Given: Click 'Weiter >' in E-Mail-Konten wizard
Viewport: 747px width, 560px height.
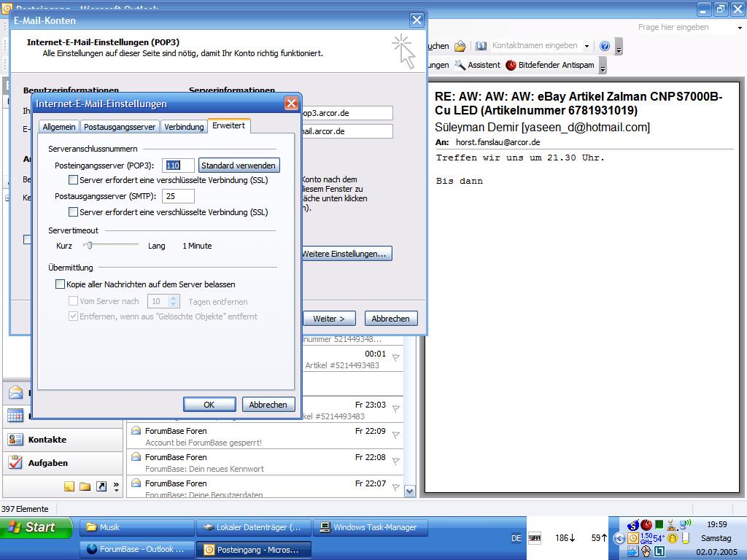Looking at the screenshot, I should point(329,319).
